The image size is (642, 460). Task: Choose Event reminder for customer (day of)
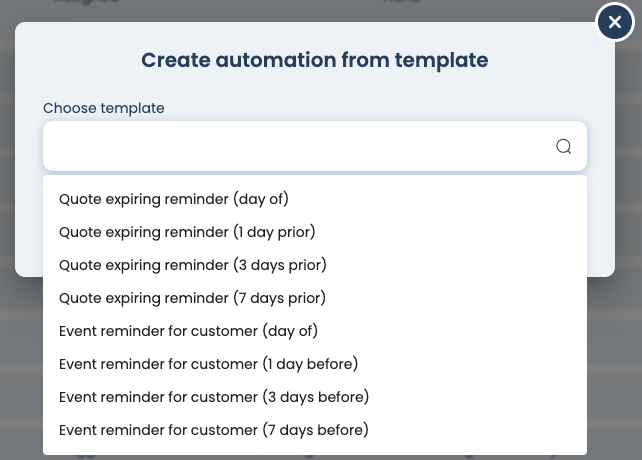click(x=188, y=331)
